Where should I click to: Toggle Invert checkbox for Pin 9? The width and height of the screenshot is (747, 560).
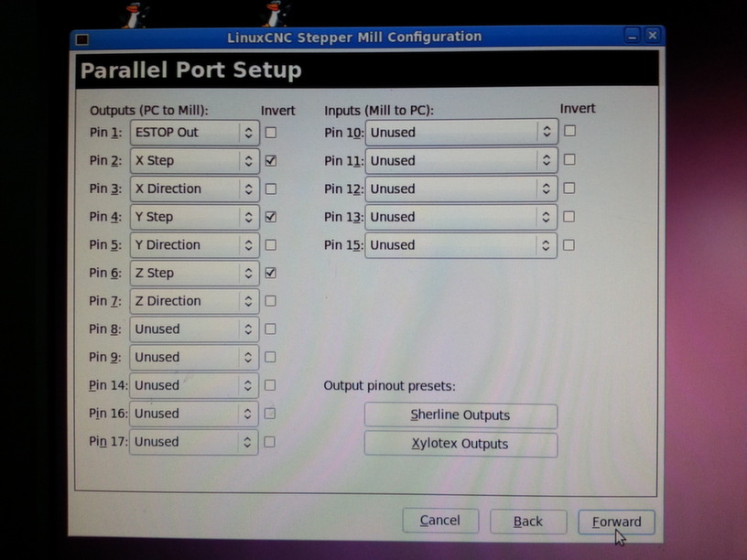270,357
